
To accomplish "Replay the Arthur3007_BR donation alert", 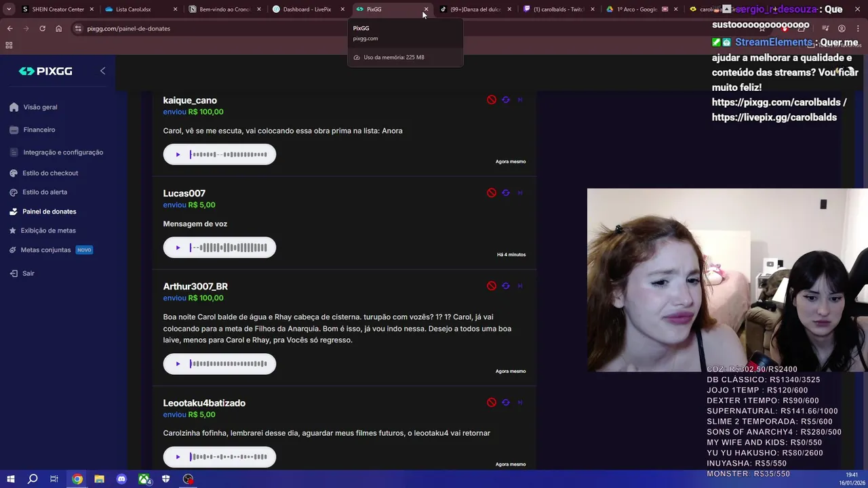I will tap(506, 286).
